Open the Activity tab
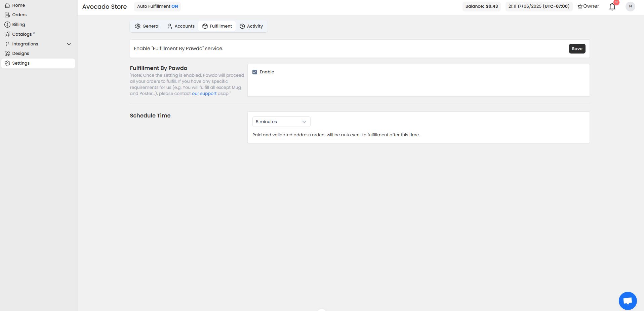644x311 pixels. click(251, 26)
